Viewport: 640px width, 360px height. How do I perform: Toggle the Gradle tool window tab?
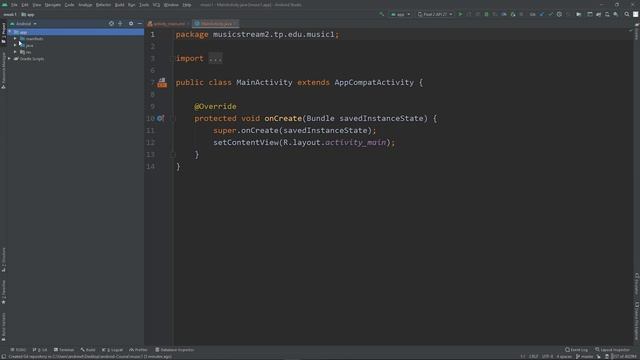(636, 32)
